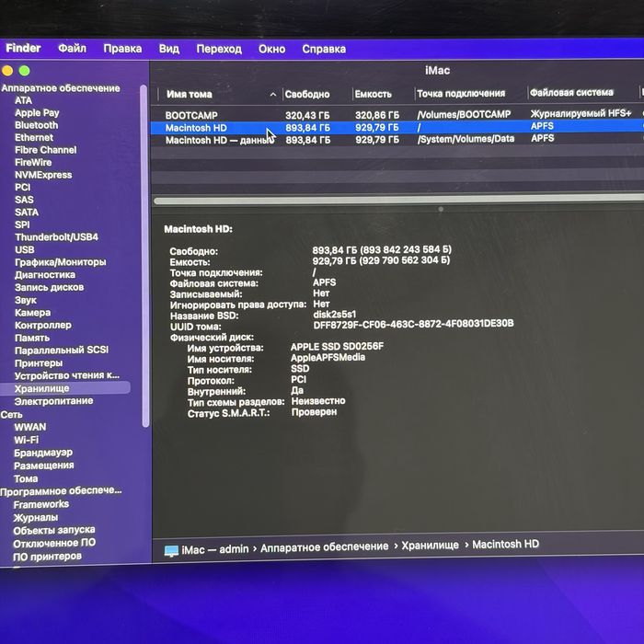Screen dimensions: 644x644
Task: Select Fibre Channel in the sidebar
Action: [x=46, y=150]
